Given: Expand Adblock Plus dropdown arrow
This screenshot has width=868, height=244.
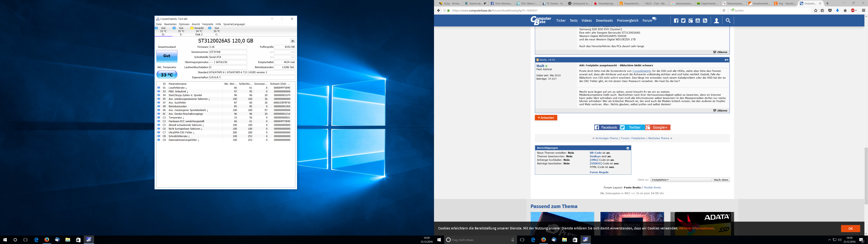Looking at the screenshot, I should (x=855, y=11).
